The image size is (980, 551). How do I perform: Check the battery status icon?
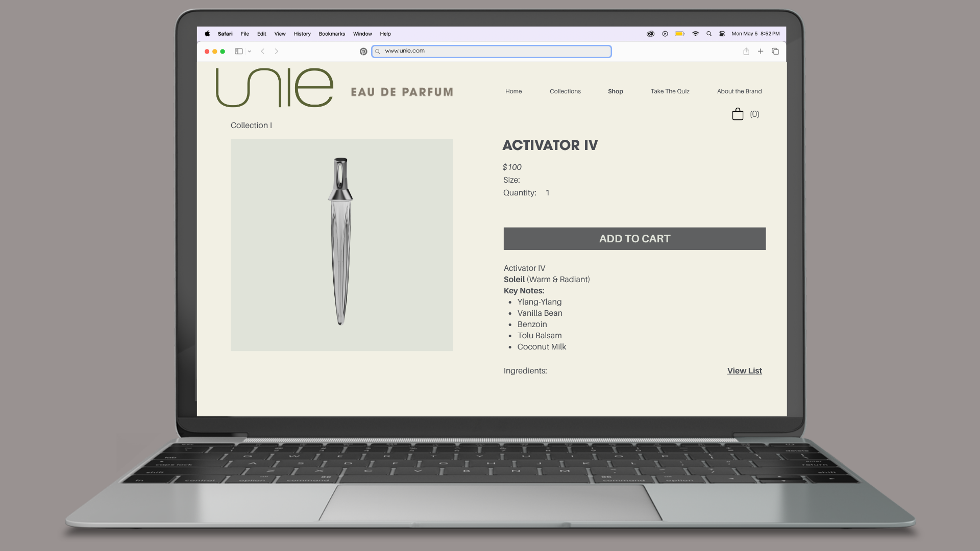pos(680,34)
